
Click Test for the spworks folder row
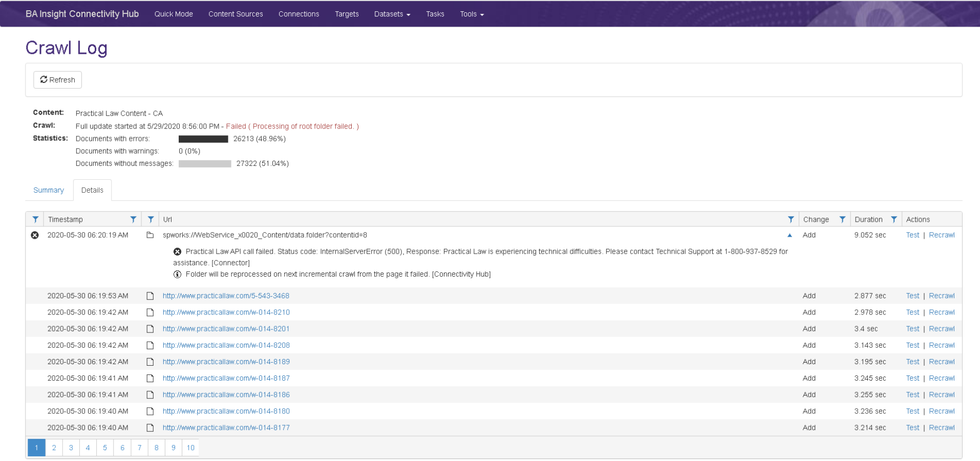(x=912, y=235)
